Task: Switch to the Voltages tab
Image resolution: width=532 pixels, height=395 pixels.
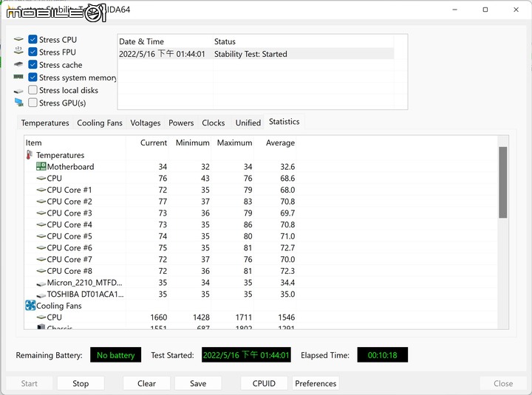Action: (x=146, y=123)
